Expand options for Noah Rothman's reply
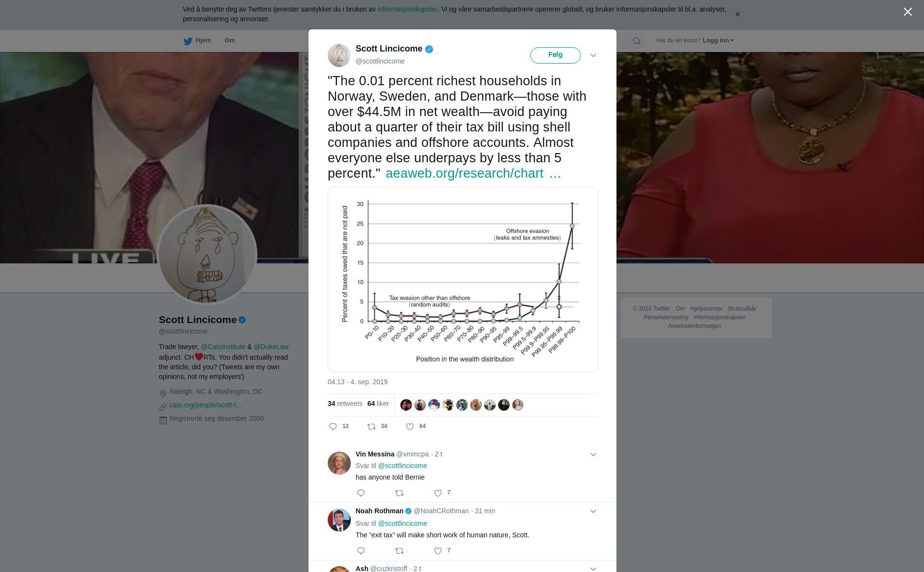The height and width of the screenshot is (572, 924). point(593,511)
